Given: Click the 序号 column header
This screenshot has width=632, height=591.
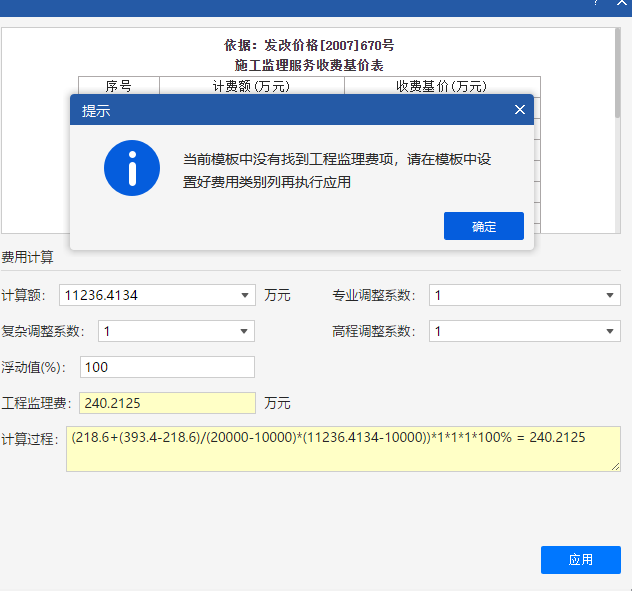Looking at the screenshot, I should tap(118, 86).
